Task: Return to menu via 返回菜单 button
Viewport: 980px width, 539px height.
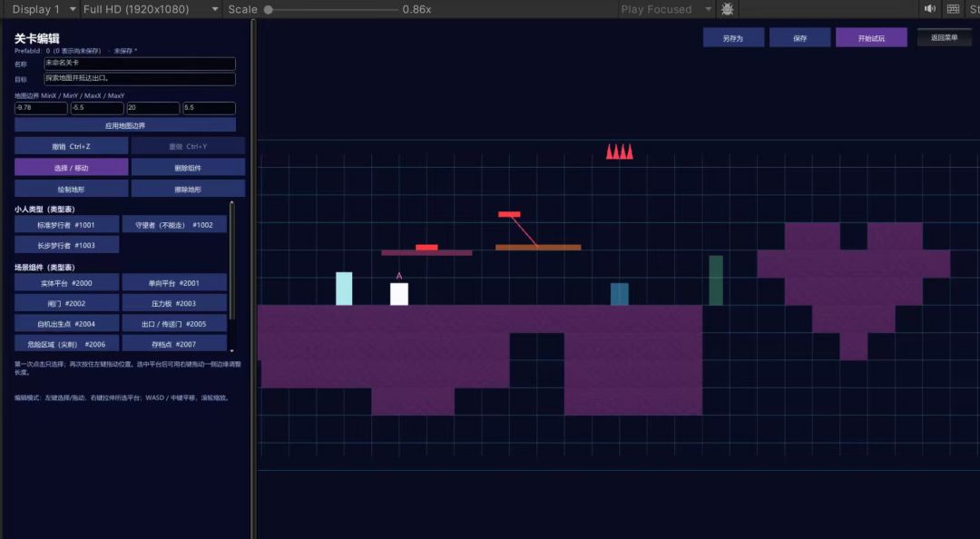Action: (x=945, y=37)
